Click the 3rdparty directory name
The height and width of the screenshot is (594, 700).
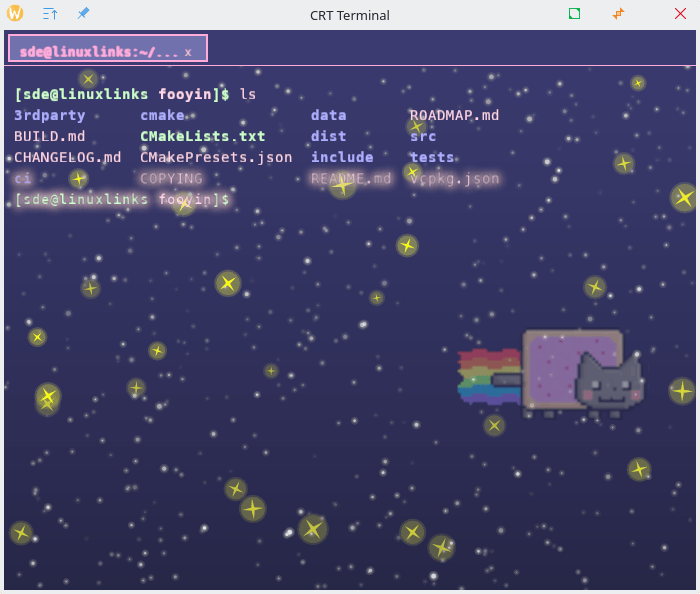[x=50, y=115]
